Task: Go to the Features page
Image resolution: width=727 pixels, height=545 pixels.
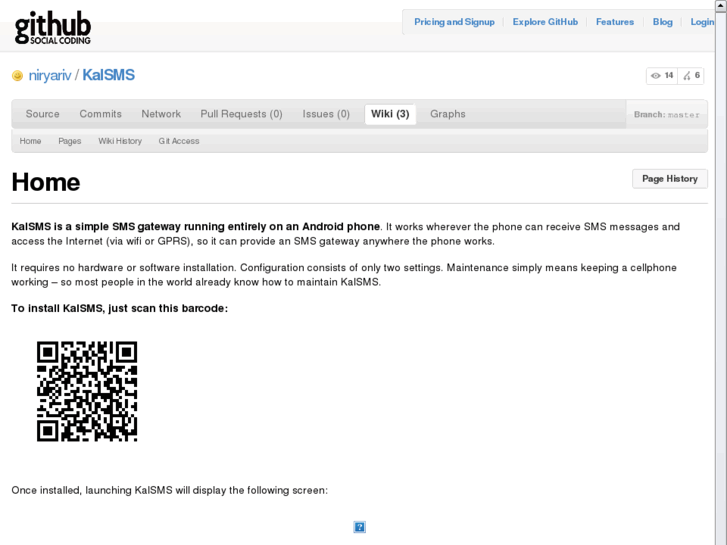Action: click(615, 22)
